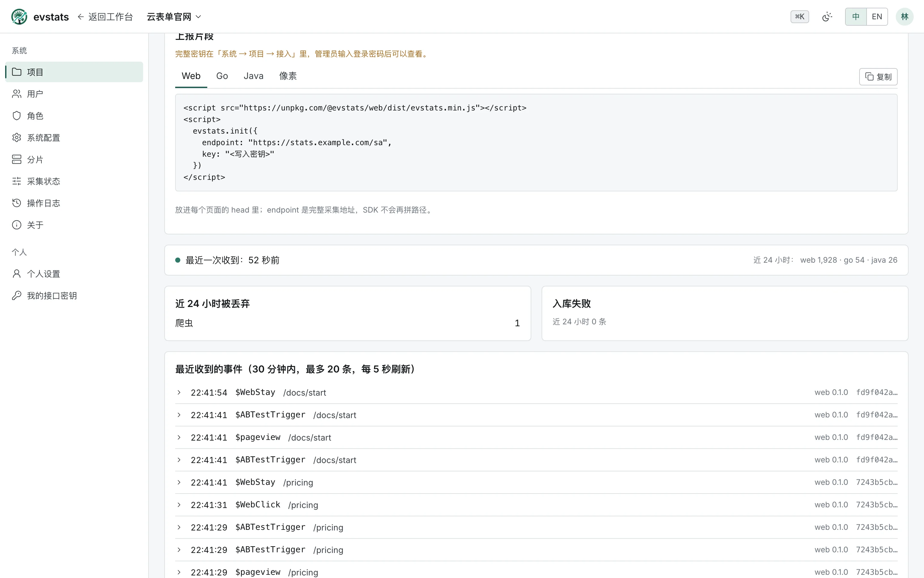Go back via 返回工作台 link
This screenshot has height=578, width=924.
(105, 16)
